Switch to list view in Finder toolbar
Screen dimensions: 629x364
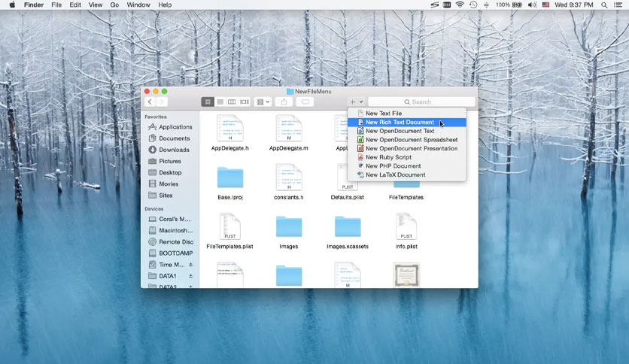click(x=220, y=102)
